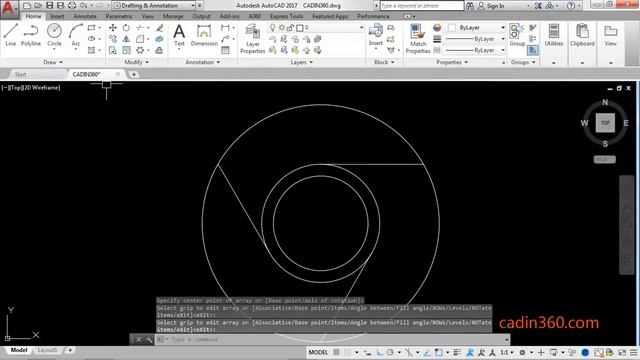Toggle hardware acceleration blue circle icon
Viewport: 640px width, 360px height.
tap(585, 352)
